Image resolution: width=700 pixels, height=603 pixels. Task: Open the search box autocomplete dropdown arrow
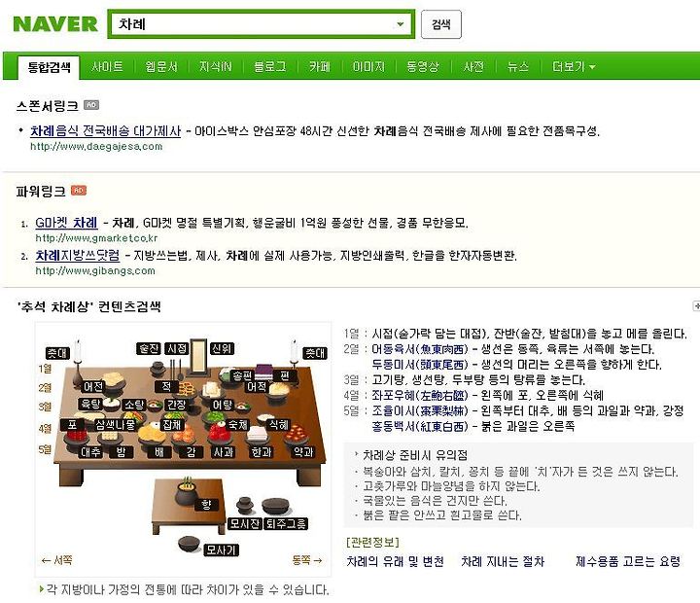point(401,24)
